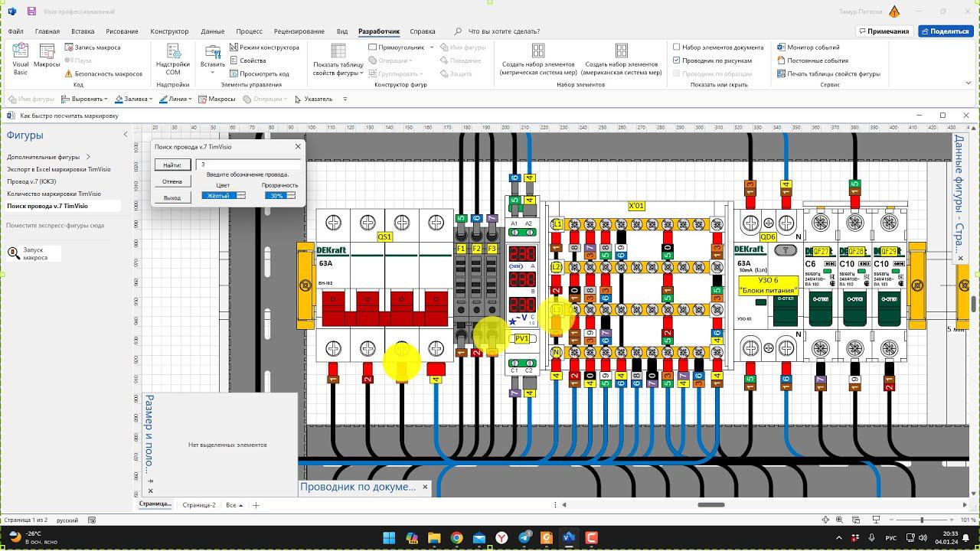Open Надстройки COM add-ins
Image resolution: width=980 pixels, height=551 pixels.
pyautogui.click(x=173, y=60)
